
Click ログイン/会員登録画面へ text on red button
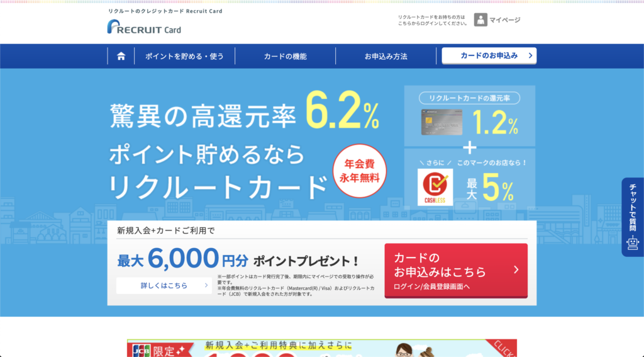pos(431,286)
